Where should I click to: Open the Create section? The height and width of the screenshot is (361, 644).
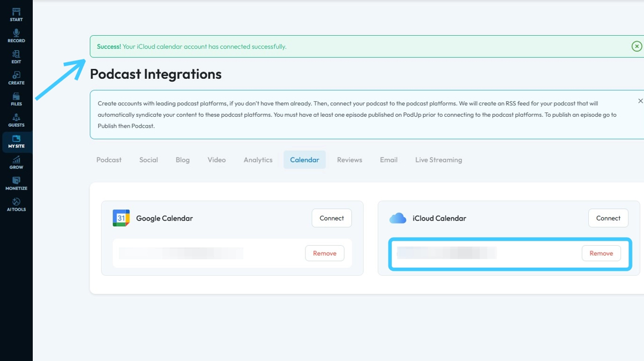(16, 78)
